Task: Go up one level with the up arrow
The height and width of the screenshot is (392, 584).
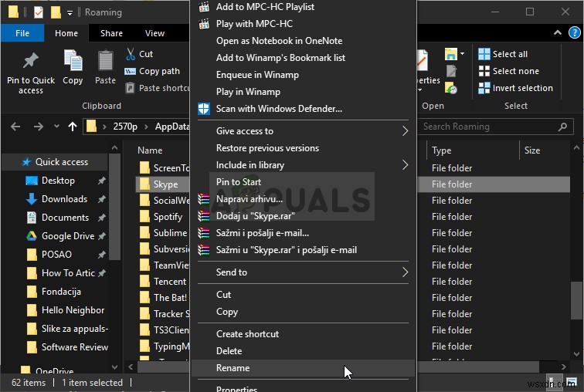Action: [73, 127]
